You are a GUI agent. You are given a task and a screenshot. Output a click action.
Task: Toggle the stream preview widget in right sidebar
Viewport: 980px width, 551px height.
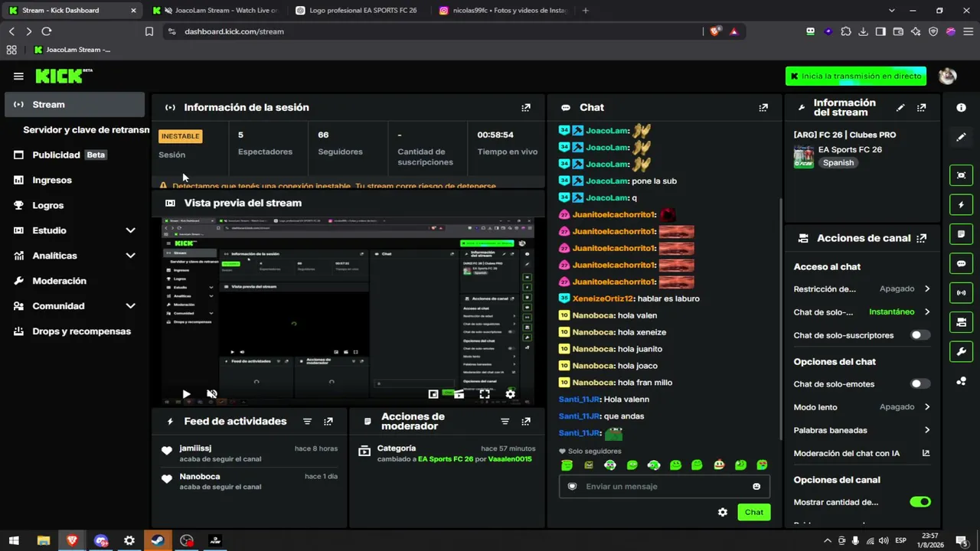click(x=962, y=175)
